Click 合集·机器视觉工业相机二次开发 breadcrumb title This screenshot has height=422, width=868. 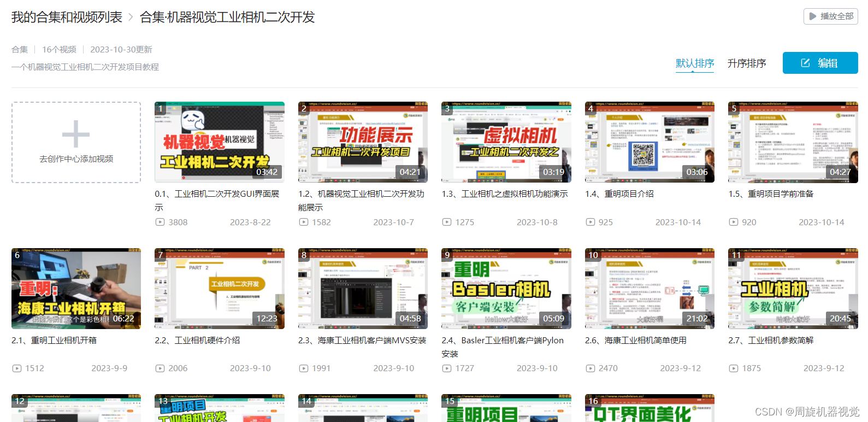point(227,17)
